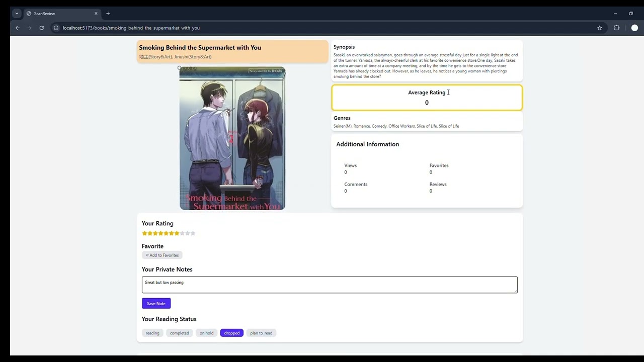Image resolution: width=644 pixels, height=362 pixels.
Task: Bookmark this page with the star icon
Action: (600, 28)
